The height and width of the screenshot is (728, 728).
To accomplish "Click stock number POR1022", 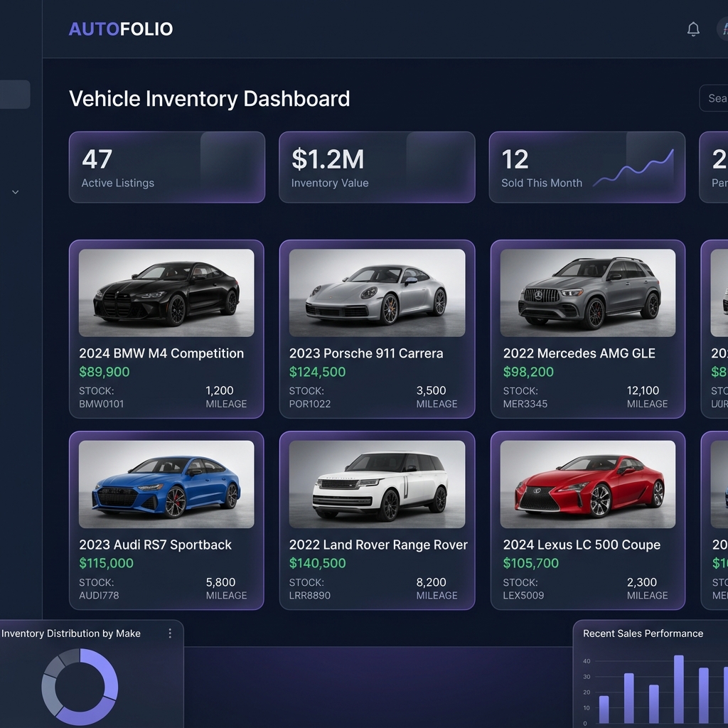I will tap(310, 404).
